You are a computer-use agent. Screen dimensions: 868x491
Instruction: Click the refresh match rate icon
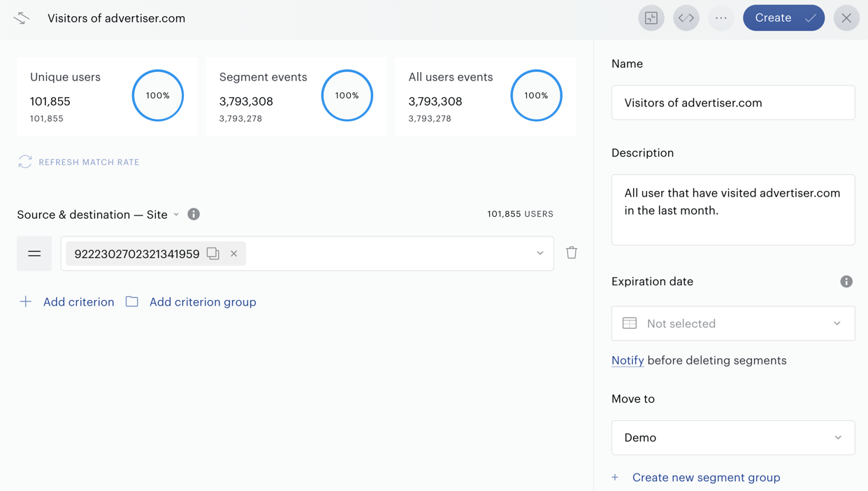pos(25,162)
